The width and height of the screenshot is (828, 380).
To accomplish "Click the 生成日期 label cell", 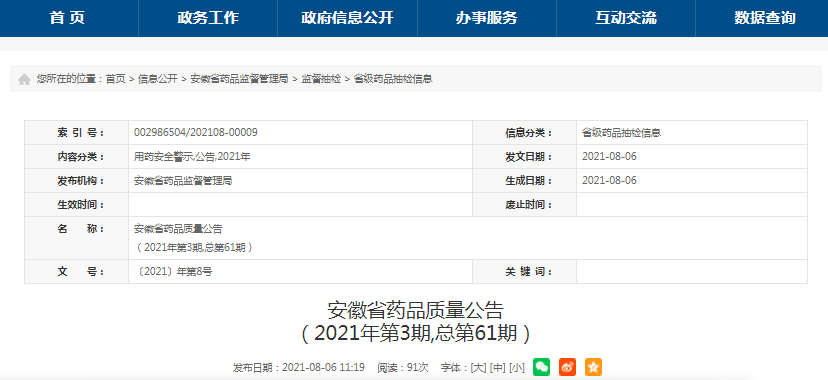I will click(x=524, y=180).
